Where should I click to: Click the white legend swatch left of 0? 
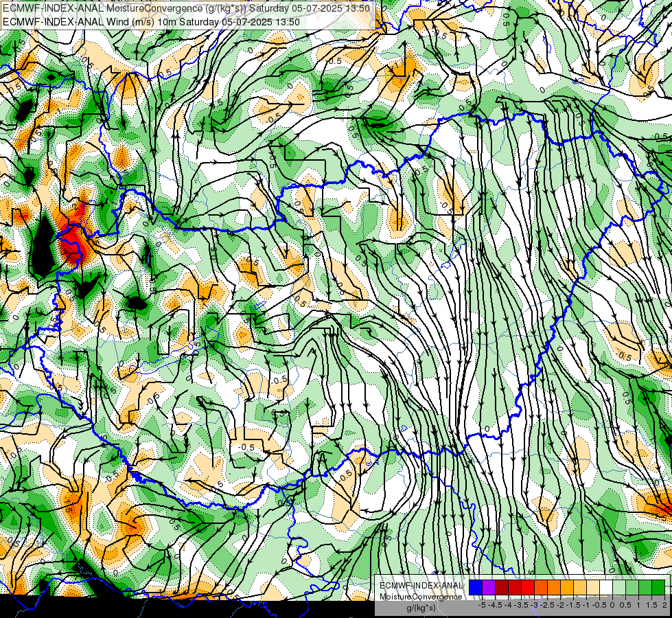[606, 587]
